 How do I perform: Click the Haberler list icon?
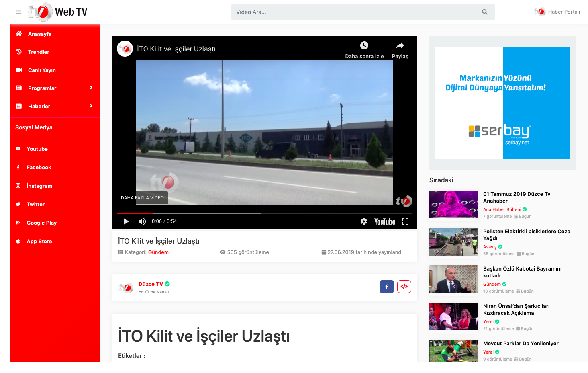[x=19, y=106]
